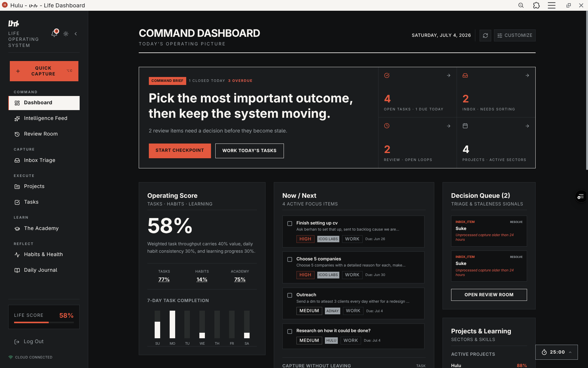
Task: Open the floating checklist widget icon
Action: (x=581, y=197)
